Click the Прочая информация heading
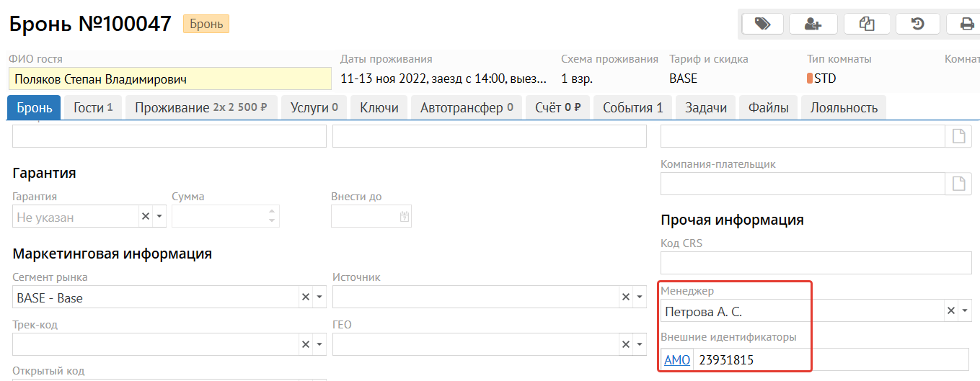Image resolution: width=980 pixels, height=381 pixels. point(732,220)
